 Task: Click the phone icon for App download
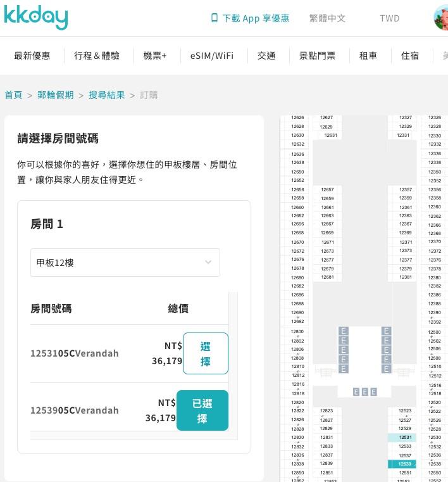coord(215,18)
